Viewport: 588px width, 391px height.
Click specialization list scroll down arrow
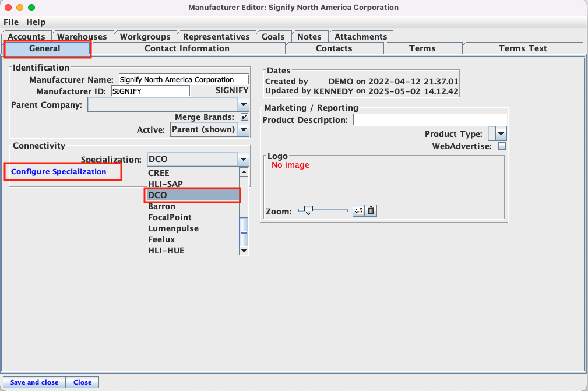click(x=244, y=251)
